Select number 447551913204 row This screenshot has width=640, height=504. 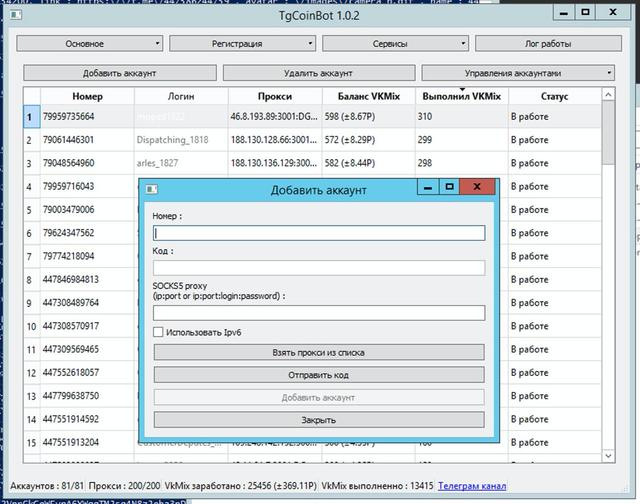point(87,442)
